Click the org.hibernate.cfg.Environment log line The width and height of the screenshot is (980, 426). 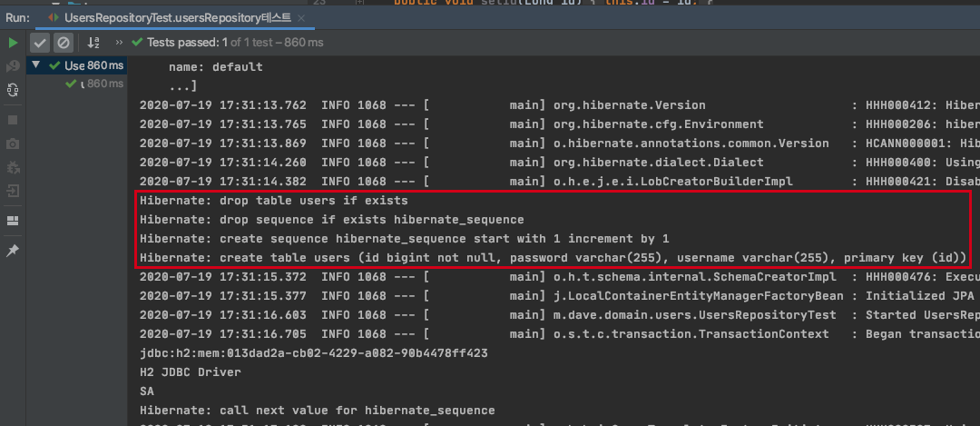coord(559,124)
